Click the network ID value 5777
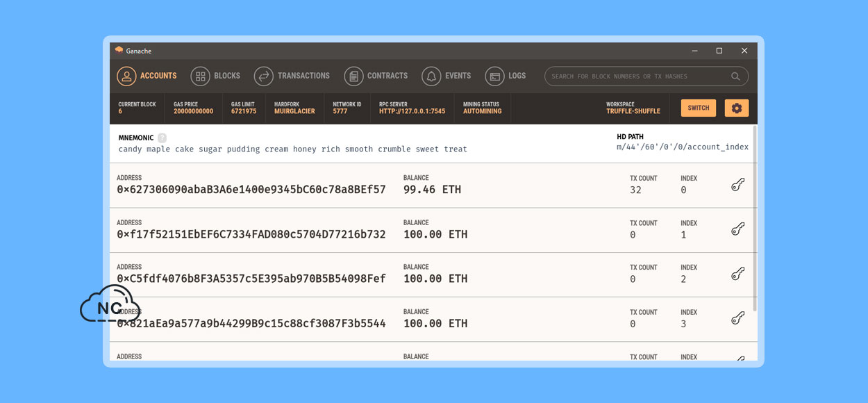868x403 pixels. click(x=340, y=111)
